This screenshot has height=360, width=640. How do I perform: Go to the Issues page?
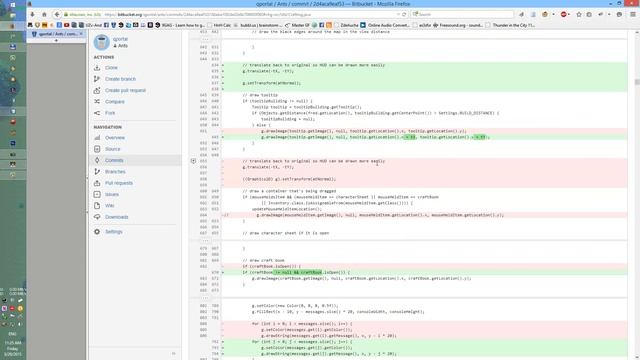pos(112,194)
